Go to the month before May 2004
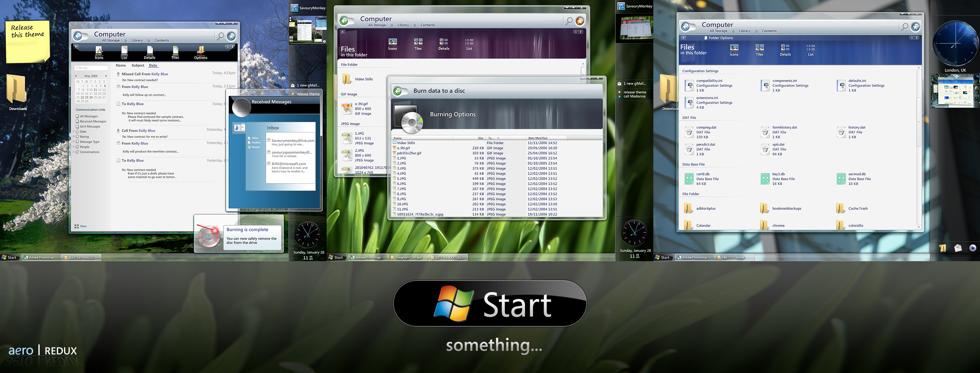This screenshot has width=980, height=373. point(76,76)
